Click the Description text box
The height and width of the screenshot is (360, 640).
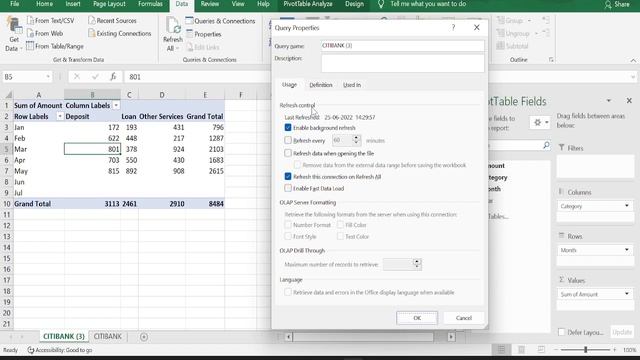pos(402,63)
